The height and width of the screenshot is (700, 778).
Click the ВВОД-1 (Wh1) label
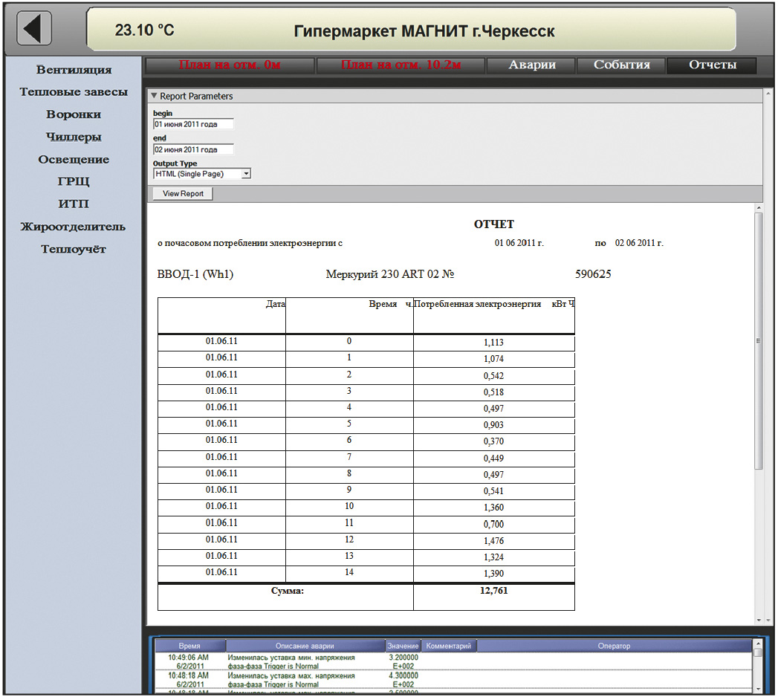click(195, 274)
